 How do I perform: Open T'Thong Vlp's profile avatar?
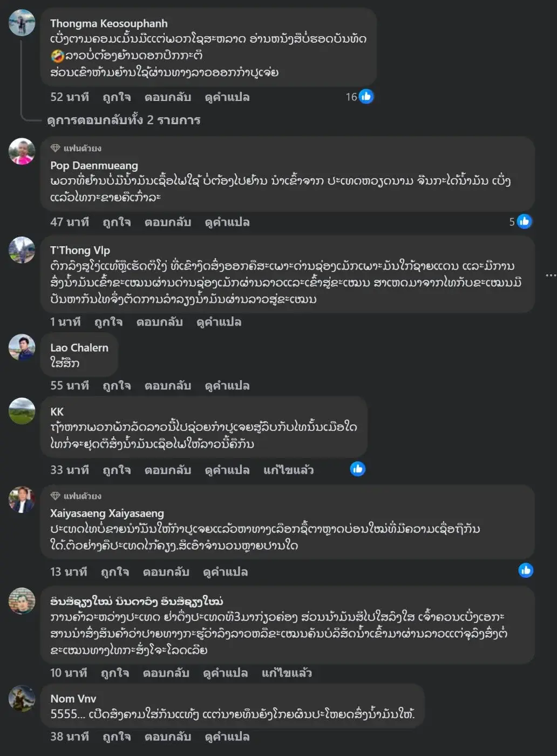pos(22,249)
